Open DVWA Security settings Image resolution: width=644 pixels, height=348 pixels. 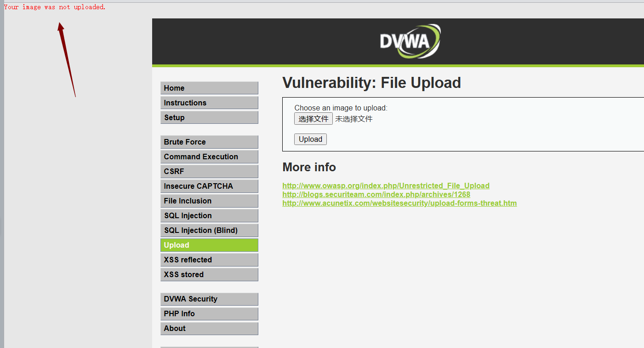pyautogui.click(x=209, y=299)
